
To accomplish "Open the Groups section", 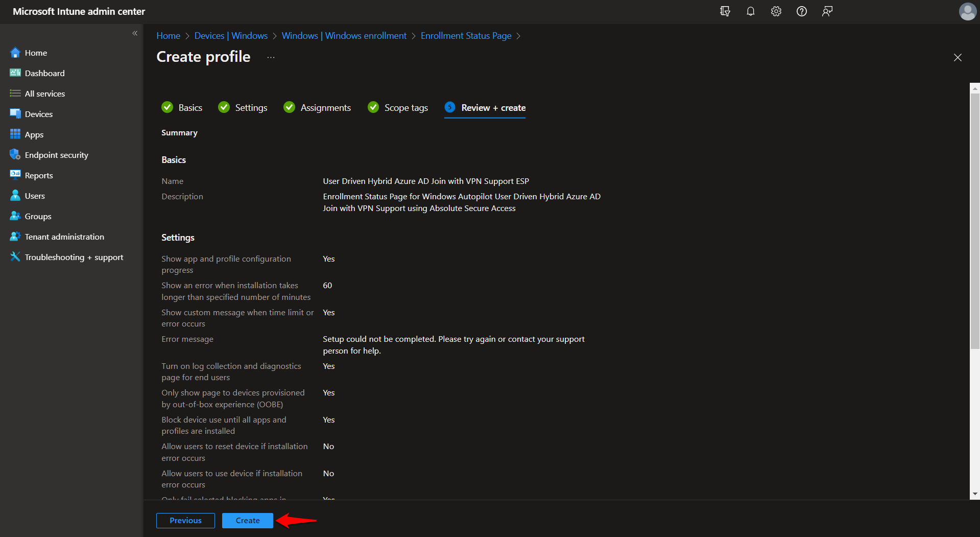I will tap(37, 216).
